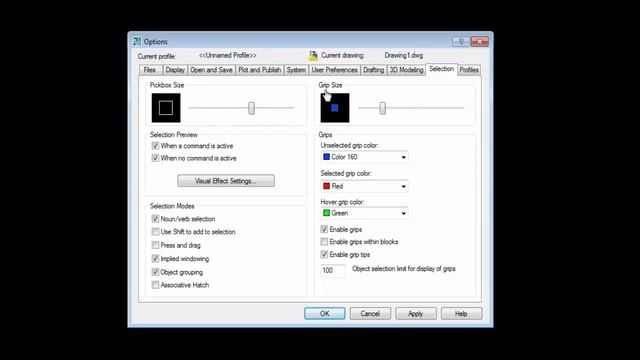Open the Open and Save tab
Viewport: 640px width, 360px height.
pyautogui.click(x=211, y=70)
